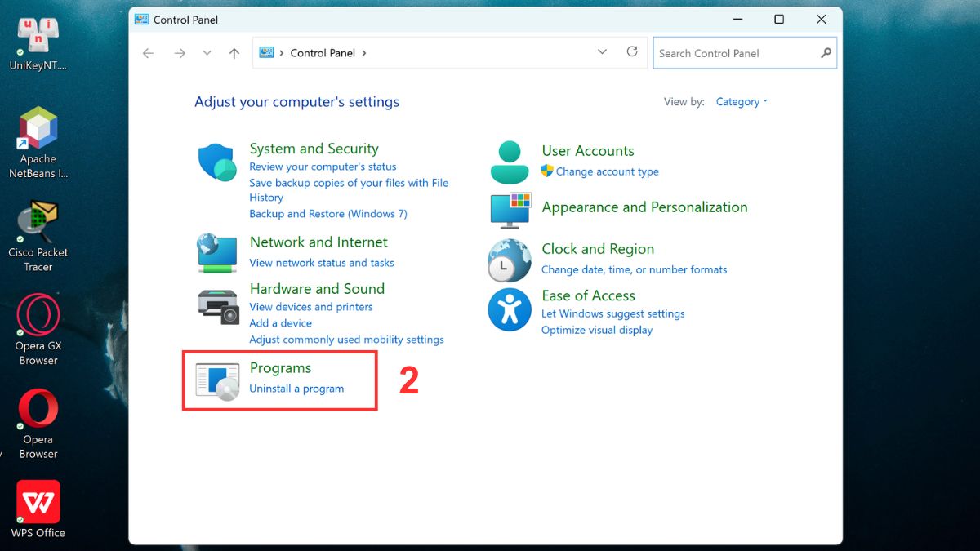This screenshot has width=980, height=551.
Task: Click Let Windows suggest settings link
Action: pyautogui.click(x=613, y=313)
